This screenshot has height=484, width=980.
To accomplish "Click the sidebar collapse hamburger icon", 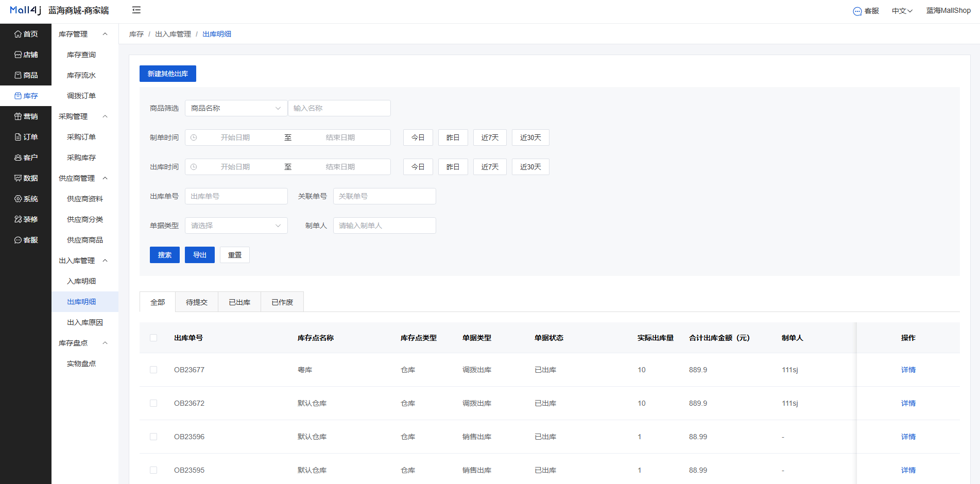I will [136, 10].
